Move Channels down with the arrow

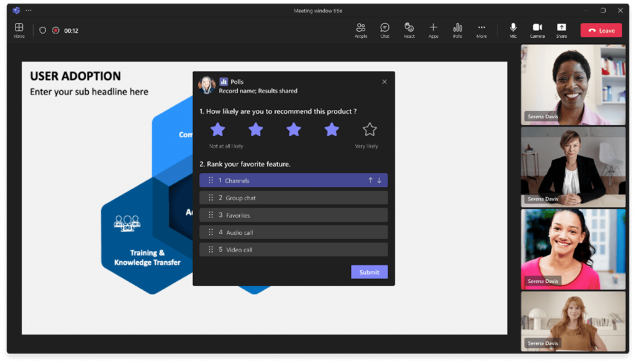[x=379, y=180]
